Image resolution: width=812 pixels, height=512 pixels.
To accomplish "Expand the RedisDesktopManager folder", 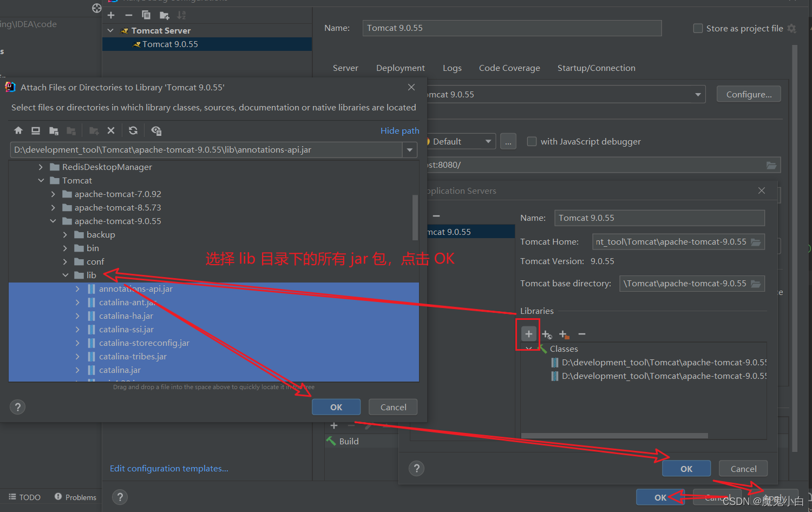I will [x=41, y=167].
